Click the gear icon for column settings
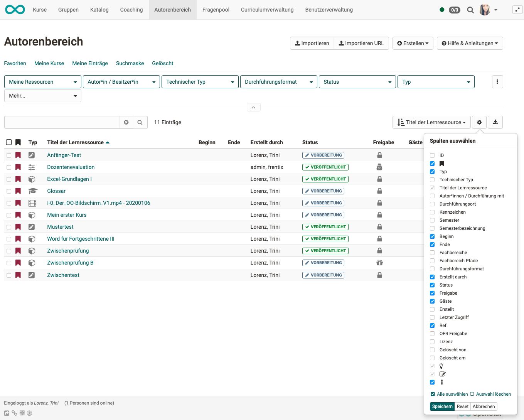Screen dimensions: 524x420 point(479,122)
